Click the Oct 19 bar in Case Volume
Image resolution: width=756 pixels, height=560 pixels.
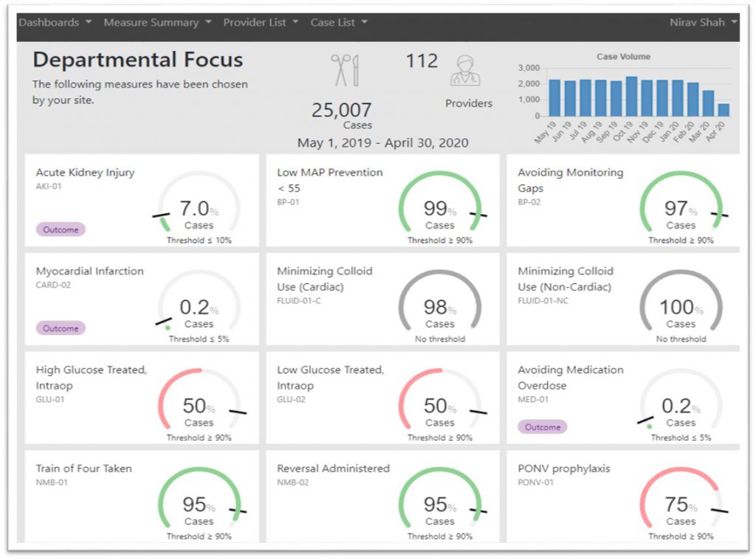[x=631, y=96]
